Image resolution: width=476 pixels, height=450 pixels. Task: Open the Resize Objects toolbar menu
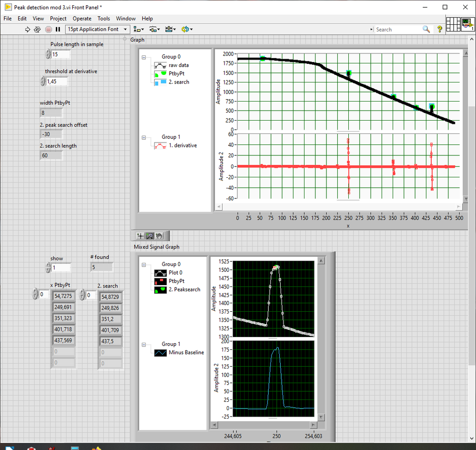170,30
